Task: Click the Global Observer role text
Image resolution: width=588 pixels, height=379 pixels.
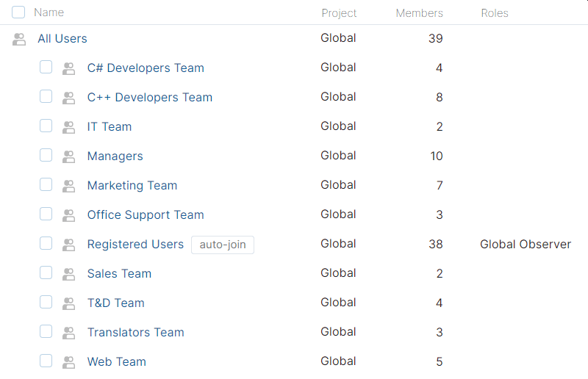Action: pos(526,245)
